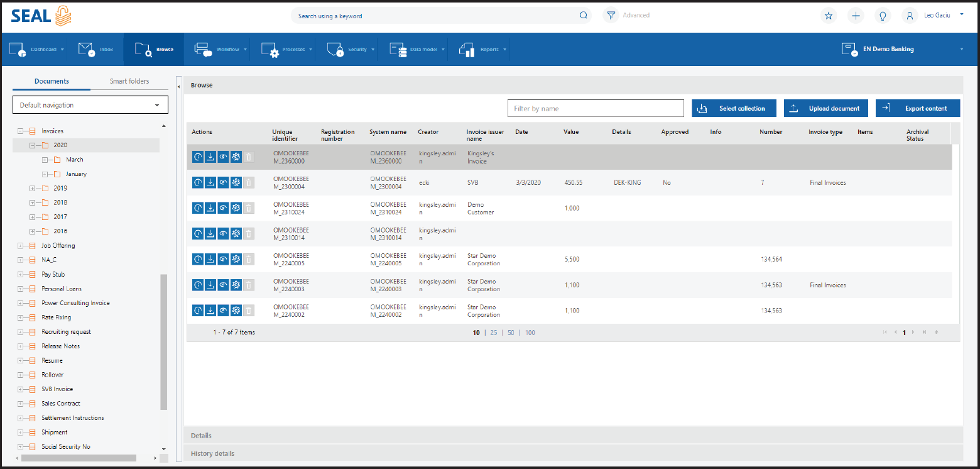Viewport: 980px width, 469px height.
Task: Click delete trash icon for OMOOKEBEEM_2240005
Action: click(x=249, y=259)
